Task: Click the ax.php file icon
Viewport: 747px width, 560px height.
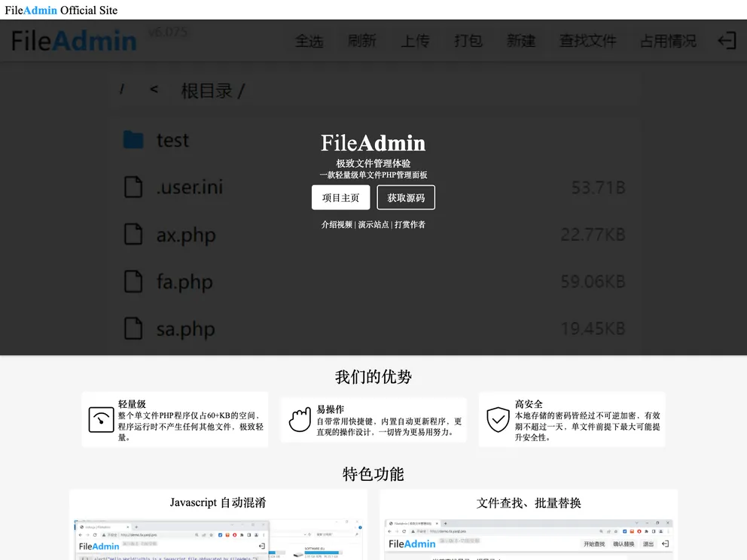Action: coord(133,235)
